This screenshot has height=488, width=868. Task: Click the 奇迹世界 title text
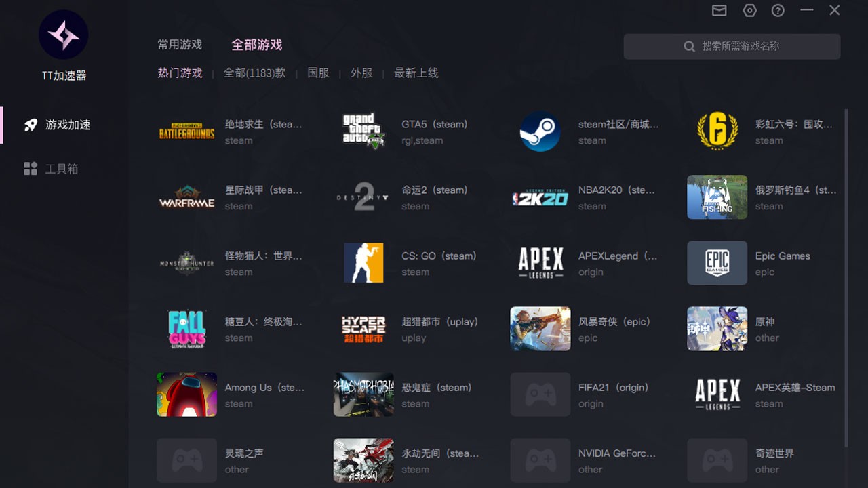774,453
